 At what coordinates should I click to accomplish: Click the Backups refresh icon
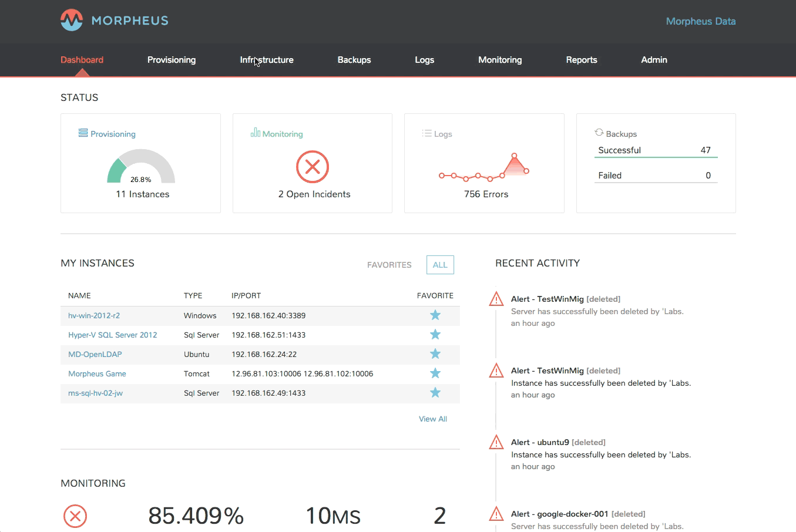(599, 133)
